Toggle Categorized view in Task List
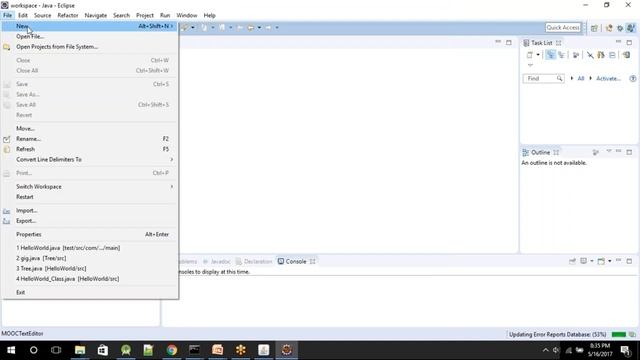This screenshot has width=640, height=360. 551,55
